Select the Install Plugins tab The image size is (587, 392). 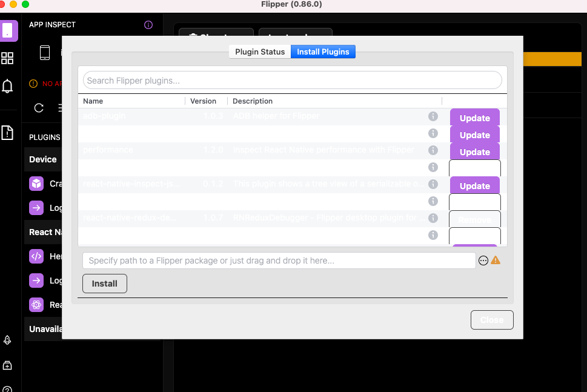pyautogui.click(x=323, y=51)
